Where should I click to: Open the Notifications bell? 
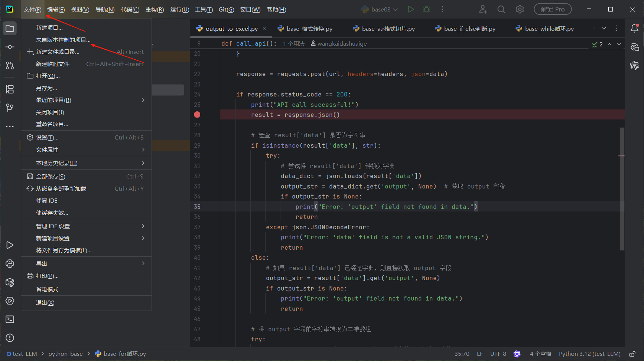tap(635, 28)
